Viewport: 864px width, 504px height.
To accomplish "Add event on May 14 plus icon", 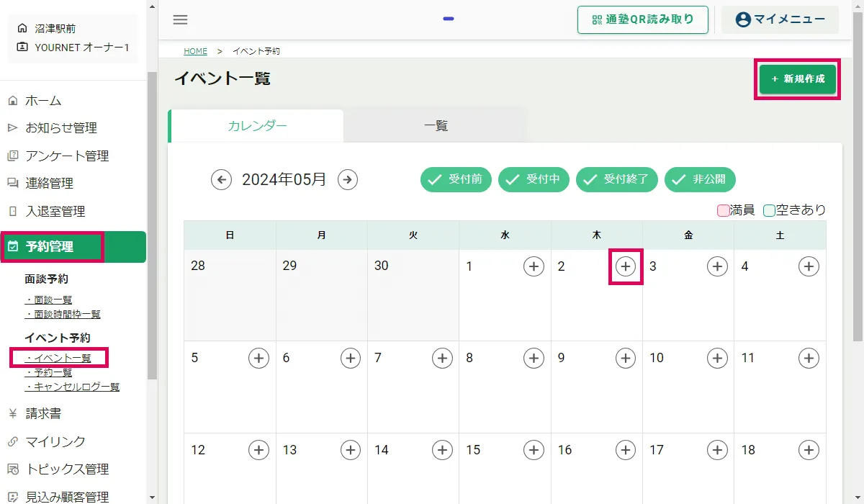I will 442,450.
